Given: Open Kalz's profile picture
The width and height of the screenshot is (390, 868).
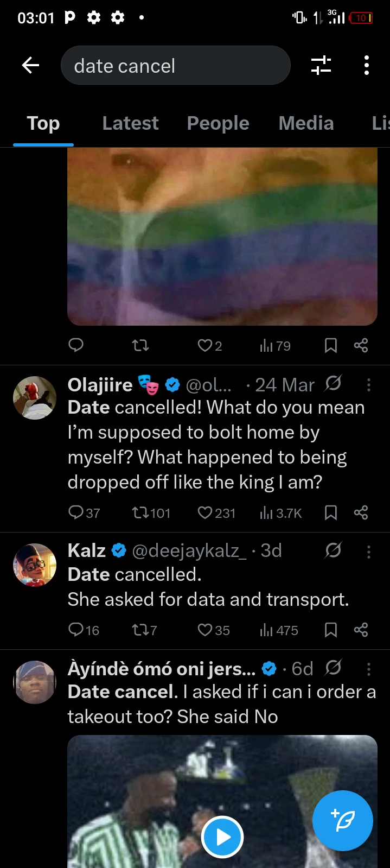Looking at the screenshot, I should (x=35, y=565).
